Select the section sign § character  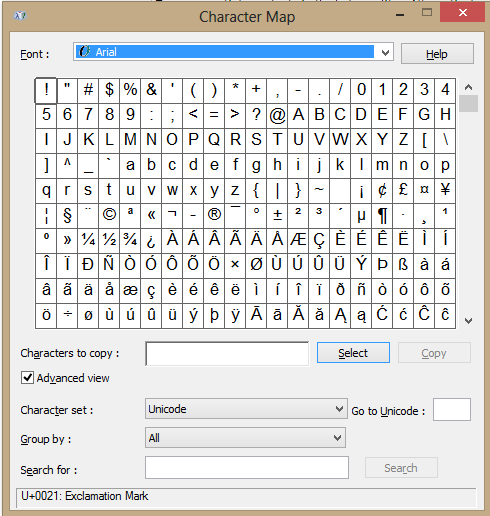(x=67, y=215)
